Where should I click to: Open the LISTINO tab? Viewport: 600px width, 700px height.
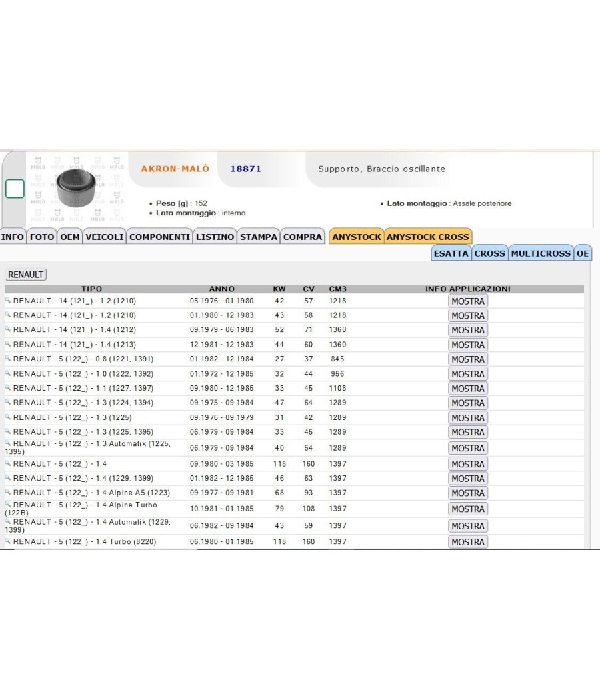[x=215, y=237]
